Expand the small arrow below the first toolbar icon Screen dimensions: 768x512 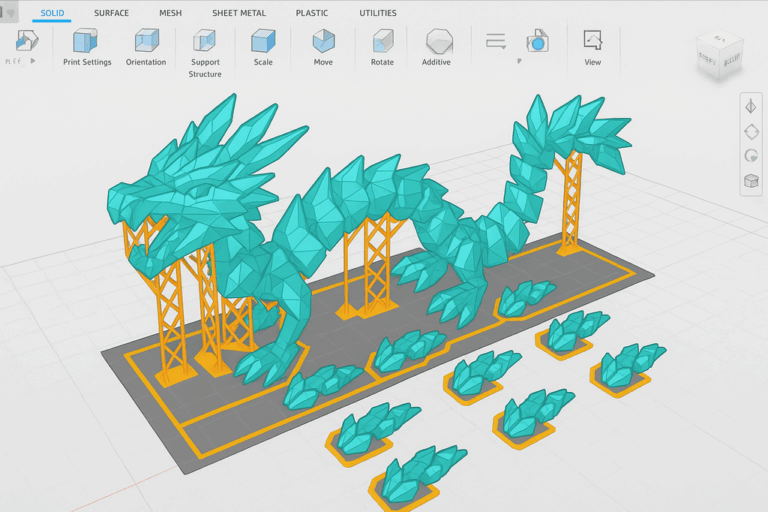(33, 61)
